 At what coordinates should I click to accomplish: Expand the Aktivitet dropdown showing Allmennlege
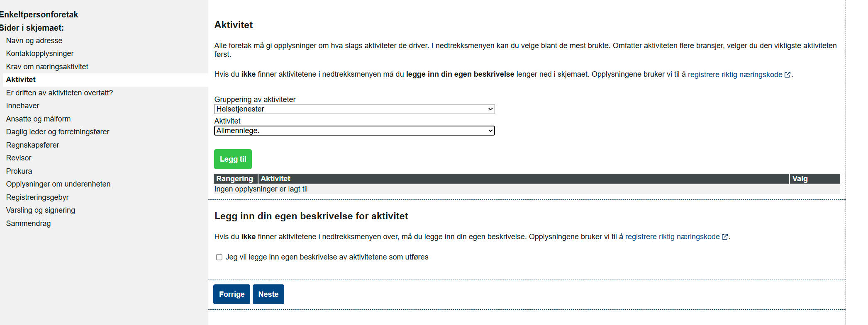(354, 131)
